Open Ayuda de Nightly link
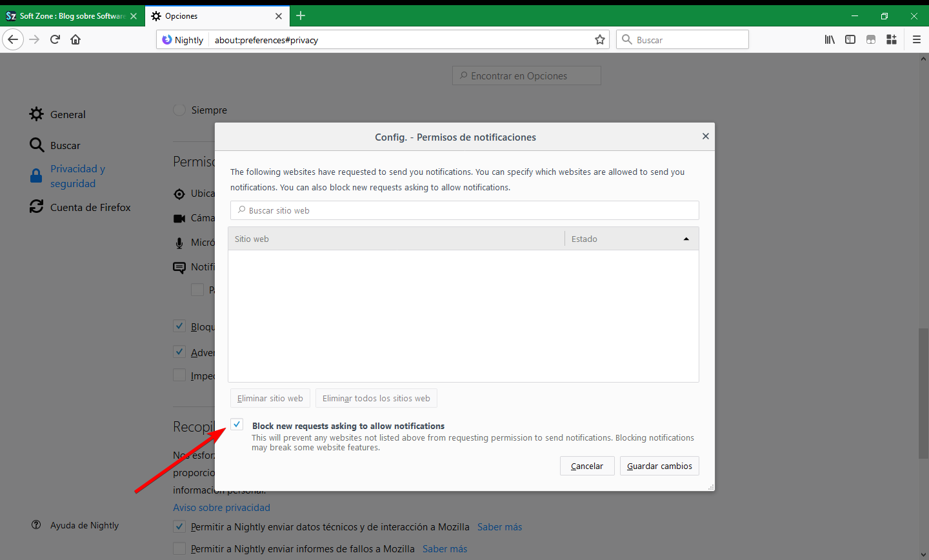Image resolution: width=929 pixels, height=560 pixels. tap(85, 525)
